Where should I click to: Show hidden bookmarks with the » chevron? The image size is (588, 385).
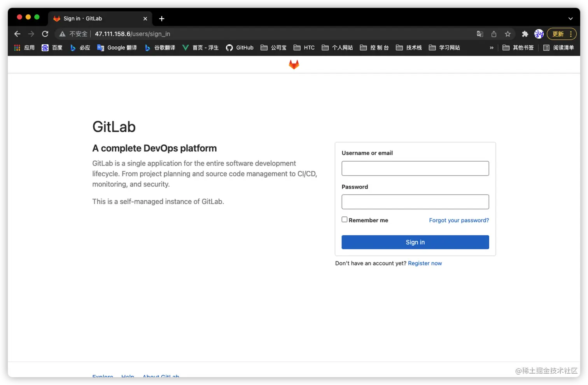click(492, 47)
